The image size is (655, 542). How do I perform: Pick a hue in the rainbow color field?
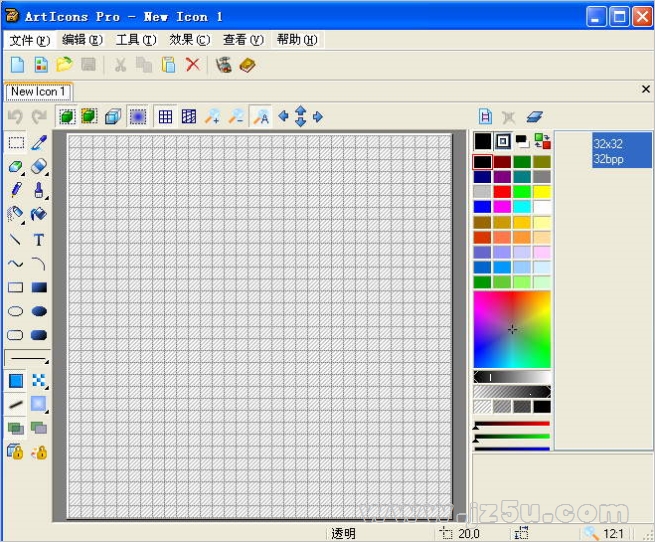[512, 329]
